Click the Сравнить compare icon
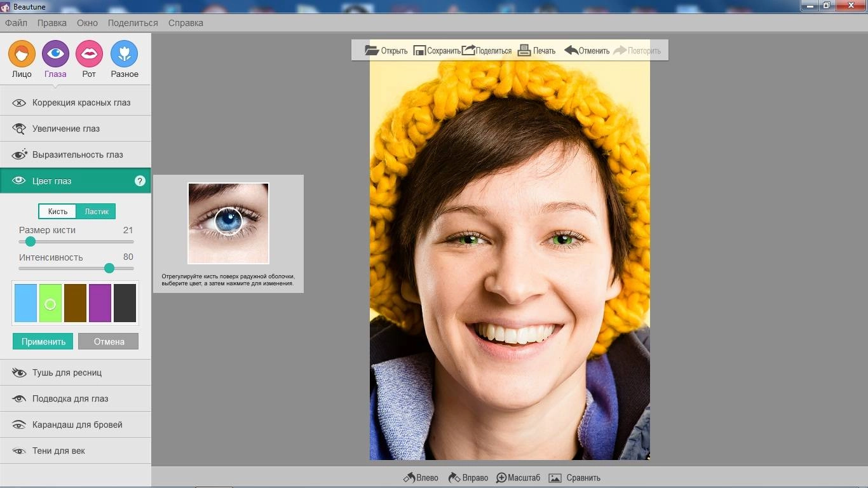The width and height of the screenshot is (868, 488). point(555,478)
